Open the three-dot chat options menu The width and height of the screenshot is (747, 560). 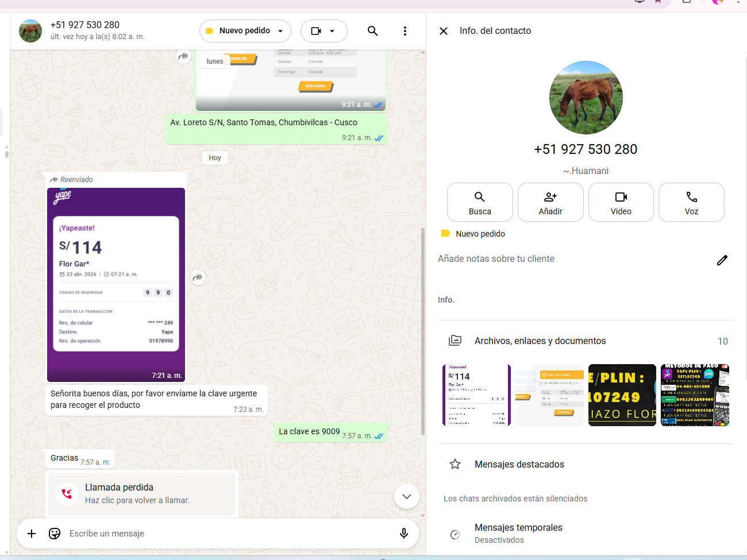click(405, 31)
